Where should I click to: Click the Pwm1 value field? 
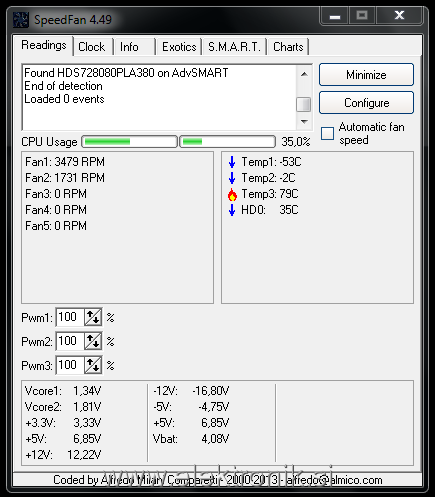[70, 317]
